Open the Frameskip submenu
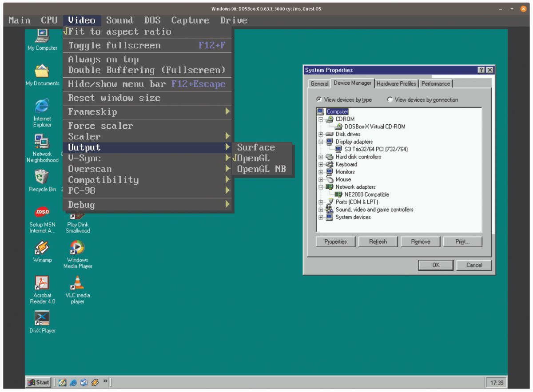This screenshot has height=392, width=533. pyautogui.click(x=147, y=112)
